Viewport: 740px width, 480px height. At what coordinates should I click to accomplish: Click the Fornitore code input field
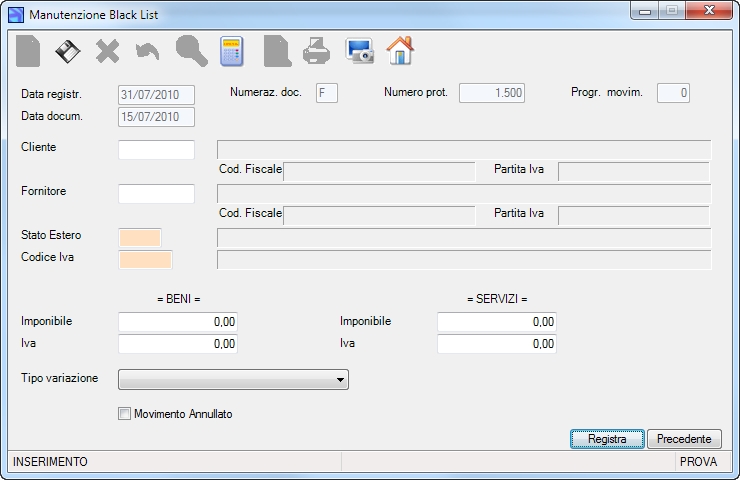point(156,194)
